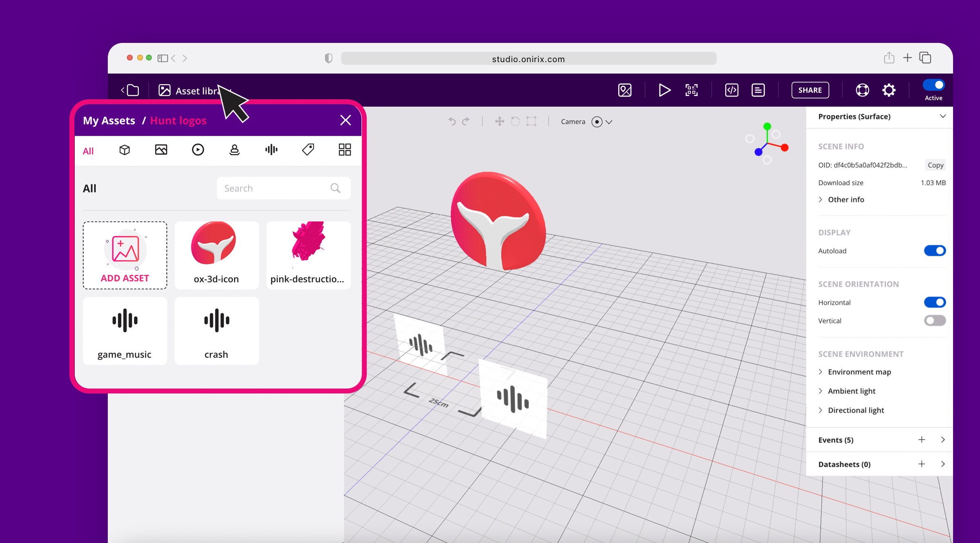
Task: Enable the Vertical orientation toggle
Action: (x=935, y=320)
